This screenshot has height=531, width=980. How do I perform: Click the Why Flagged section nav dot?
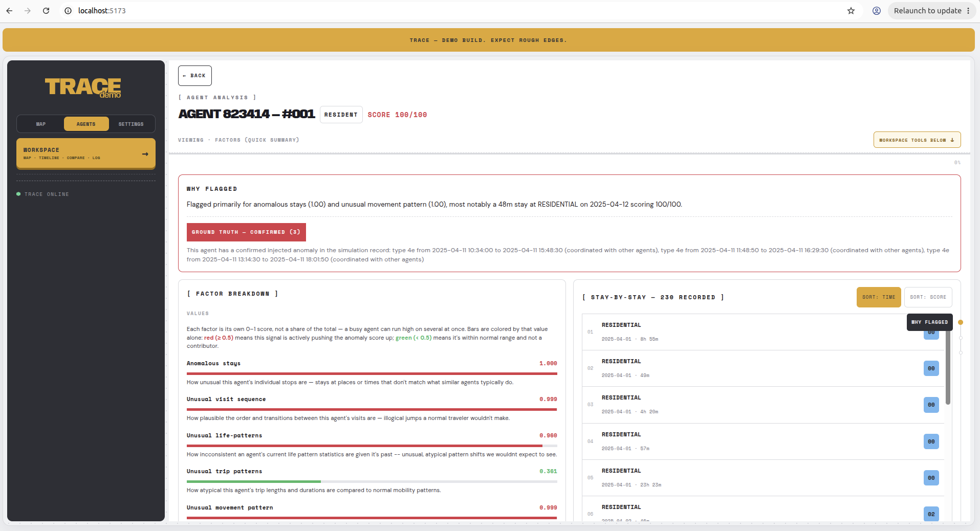(x=961, y=322)
